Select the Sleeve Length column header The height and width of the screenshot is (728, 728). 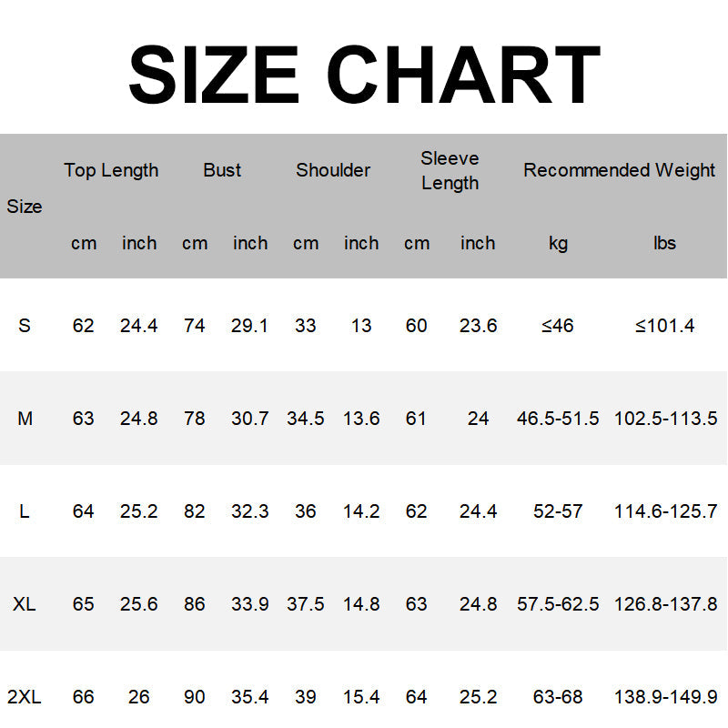pyautogui.click(x=450, y=170)
